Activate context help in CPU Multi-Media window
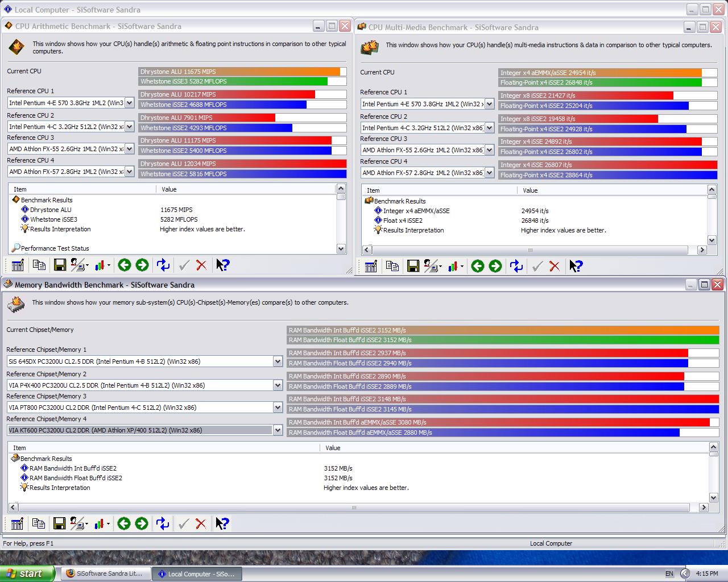This screenshot has height=582, width=728. tap(576, 265)
